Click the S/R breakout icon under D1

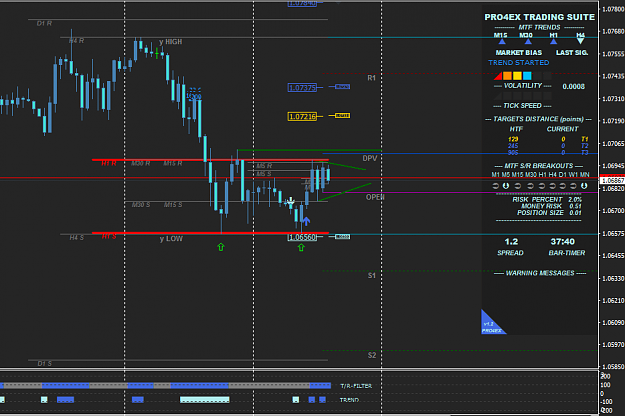(562, 186)
